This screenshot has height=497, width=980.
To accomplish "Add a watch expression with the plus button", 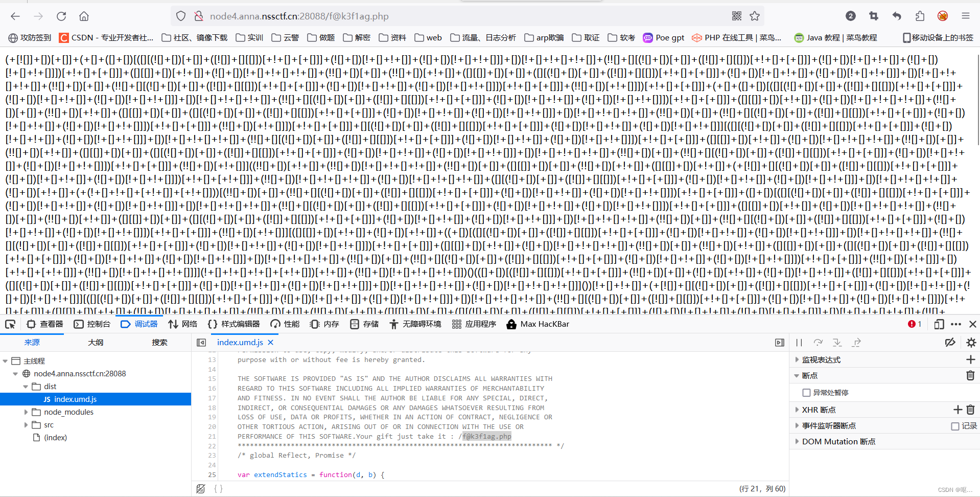I will point(971,359).
